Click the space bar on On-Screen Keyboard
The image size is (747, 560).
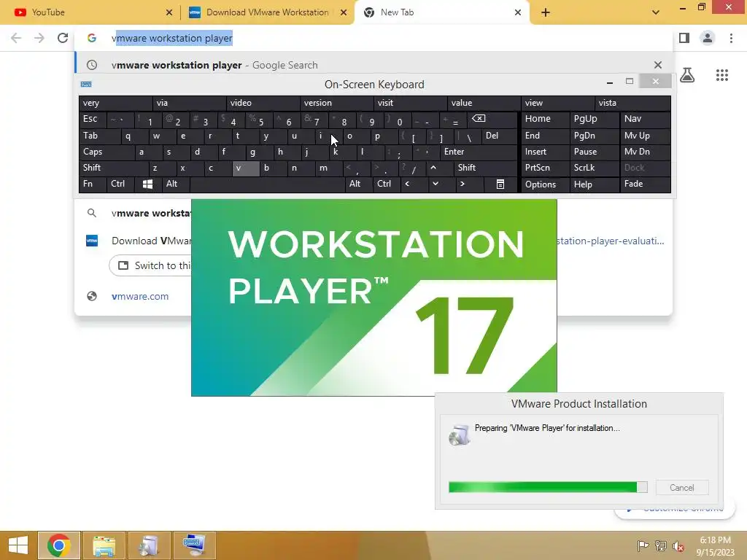tap(267, 184)
